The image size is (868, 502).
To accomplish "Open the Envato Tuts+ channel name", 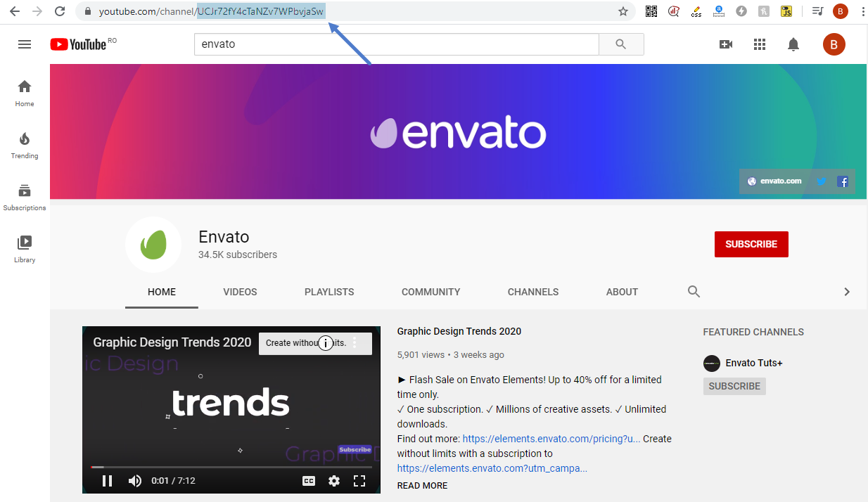I will 754,363.
